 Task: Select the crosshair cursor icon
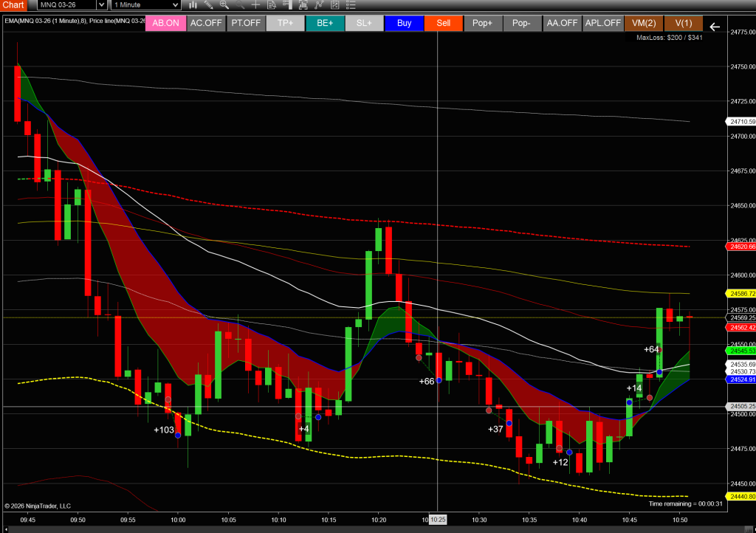click(x=255, y=4)
